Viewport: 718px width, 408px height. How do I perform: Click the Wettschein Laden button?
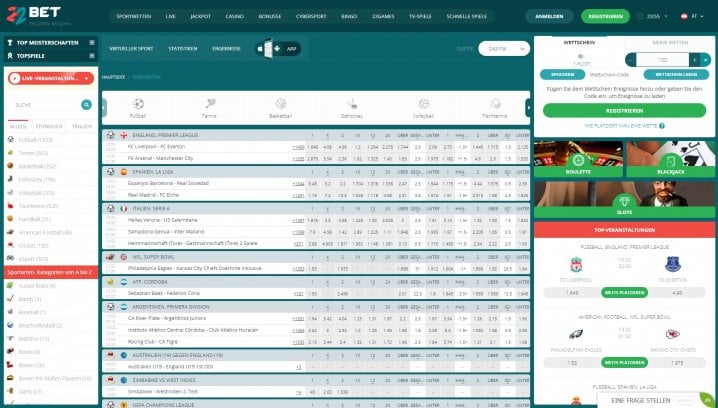point(676,74)
